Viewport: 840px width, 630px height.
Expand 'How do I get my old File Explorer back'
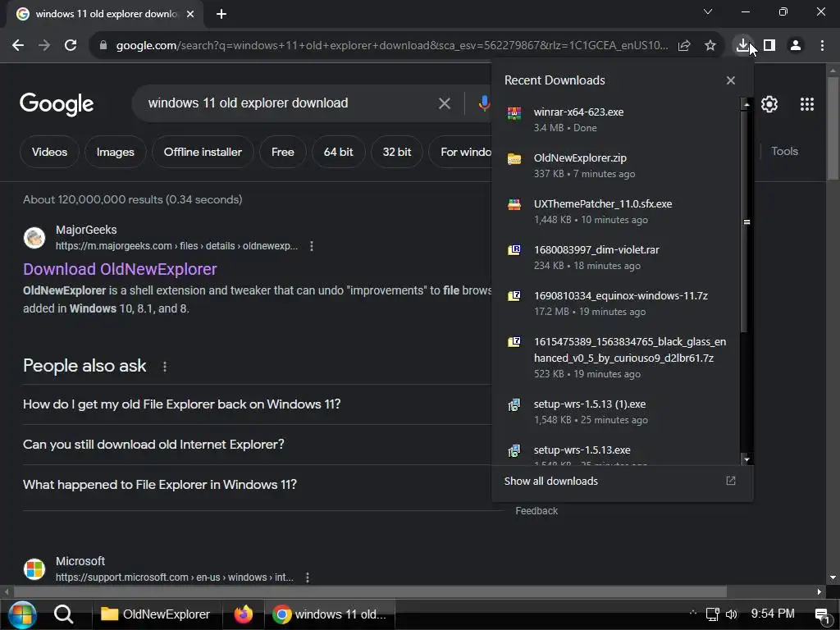(257, 404)
